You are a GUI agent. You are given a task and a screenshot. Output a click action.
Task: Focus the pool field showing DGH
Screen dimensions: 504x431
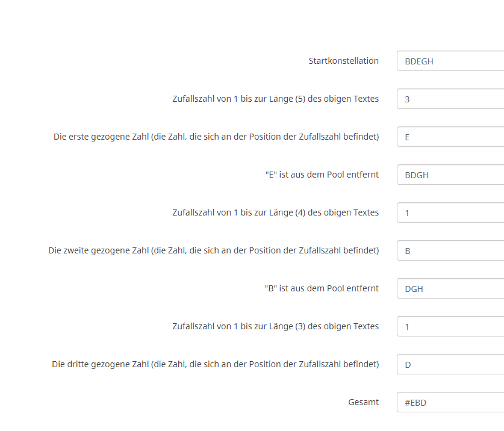pyautogui.click(x=450, y=289)
